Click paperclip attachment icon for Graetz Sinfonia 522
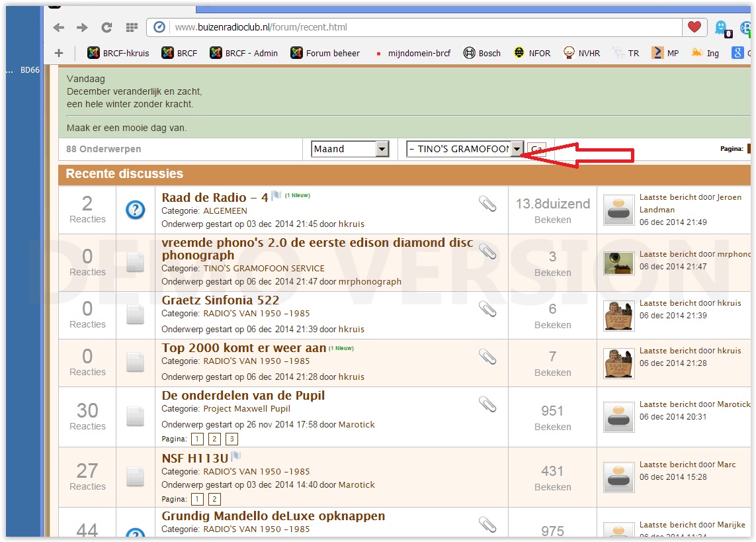Viewport: 756px width, 542px height. (487, 308)
